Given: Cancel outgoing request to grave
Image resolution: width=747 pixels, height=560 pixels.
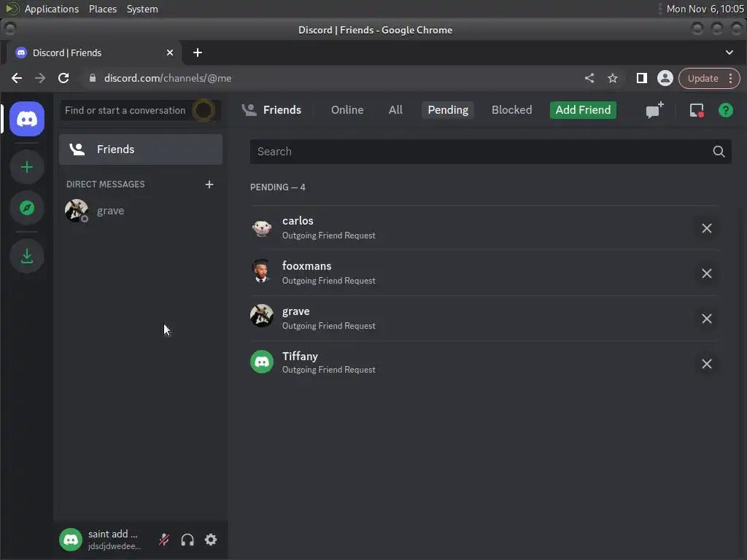Looking at the screenshot, I should pyautogui.click(x=706, y=319).
